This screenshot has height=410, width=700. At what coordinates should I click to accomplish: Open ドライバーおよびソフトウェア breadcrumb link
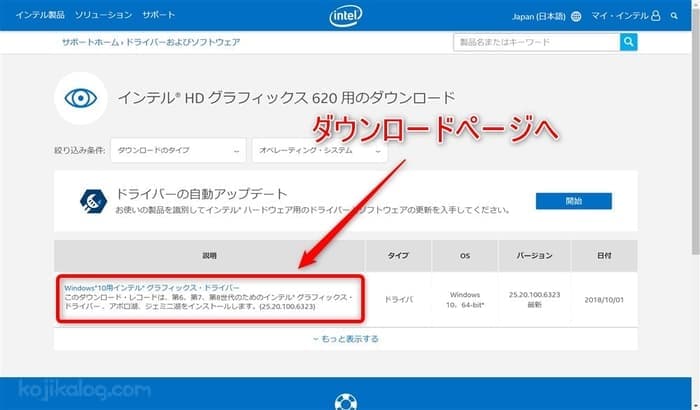click(x=183, y=42)
